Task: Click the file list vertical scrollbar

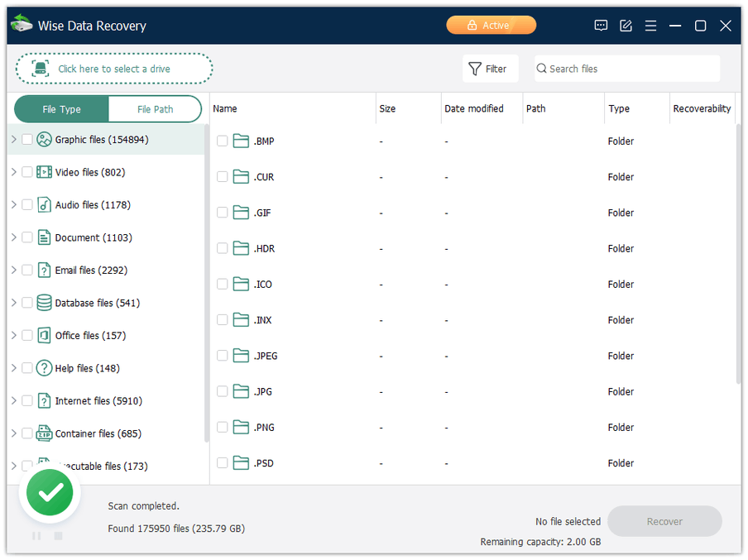Action: [x=738, y=253]
